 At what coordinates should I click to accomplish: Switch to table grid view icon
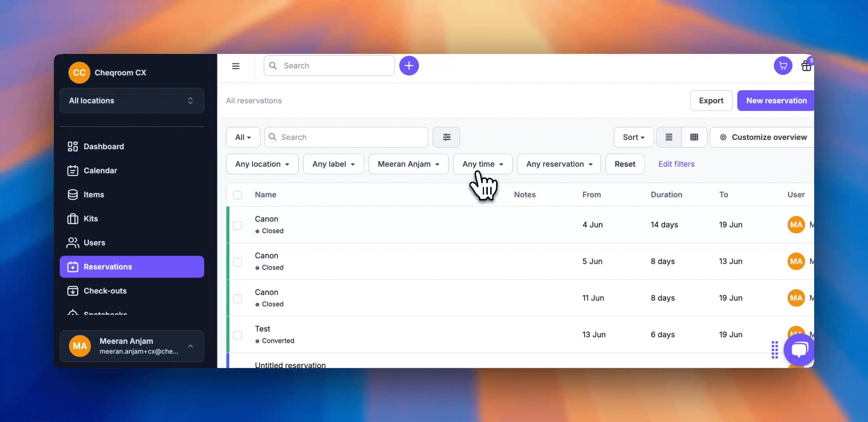pos(694,137)
